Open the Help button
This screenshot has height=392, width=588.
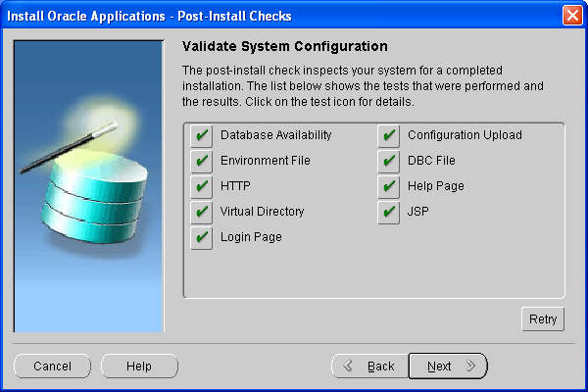[139, 367]
